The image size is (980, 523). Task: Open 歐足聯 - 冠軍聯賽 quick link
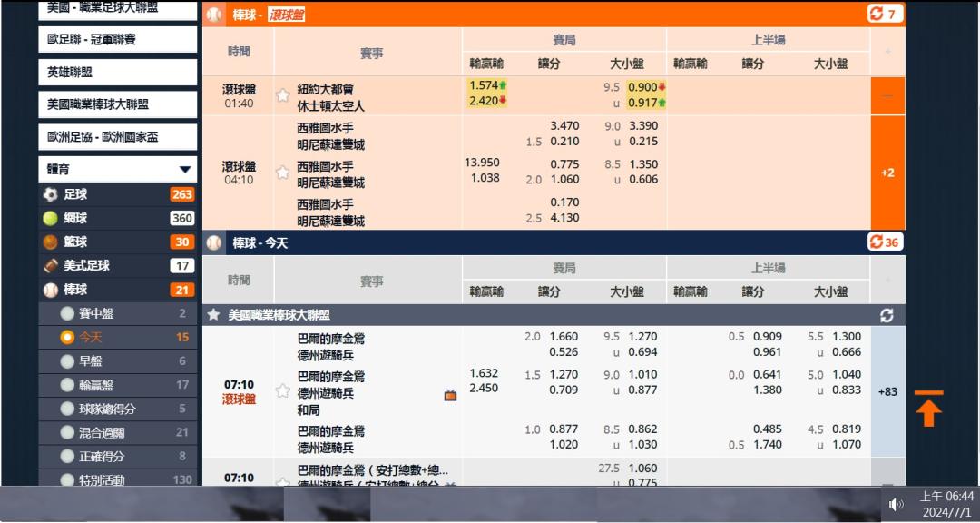coord(117,39)
